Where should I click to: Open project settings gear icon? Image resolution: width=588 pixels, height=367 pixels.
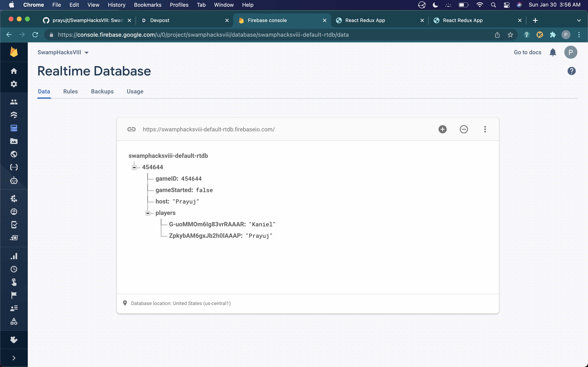(x=14, y=84)
